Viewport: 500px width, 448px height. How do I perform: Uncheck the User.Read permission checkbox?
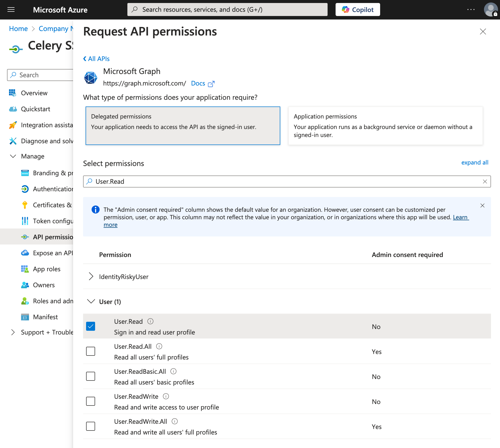click(91, 326)
